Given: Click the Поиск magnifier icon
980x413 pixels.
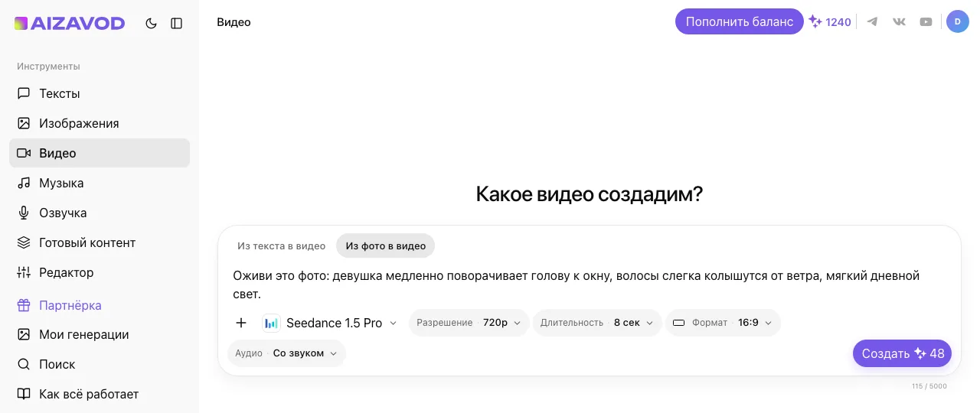Looking at the screenshot, I should click(24, 364).
